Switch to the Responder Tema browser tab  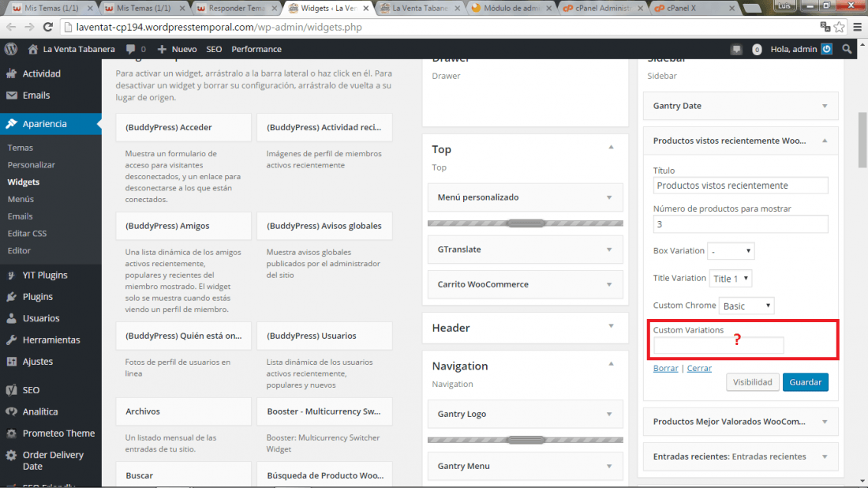pyautogui.click(x=238, y=9)
